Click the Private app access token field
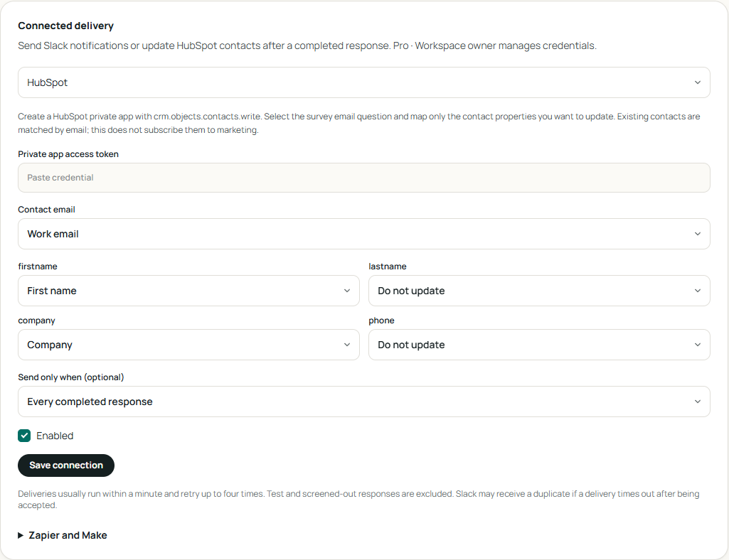 363,178
